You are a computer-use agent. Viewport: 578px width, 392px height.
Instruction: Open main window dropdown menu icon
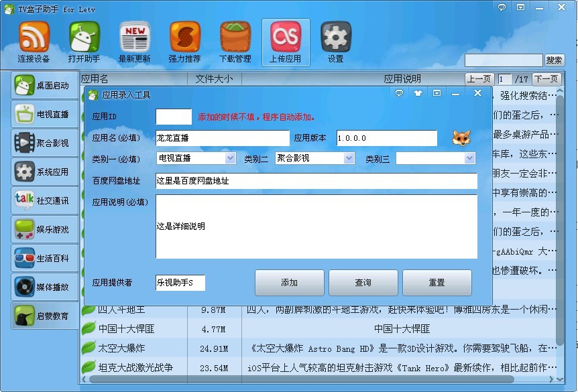point(520,7)
